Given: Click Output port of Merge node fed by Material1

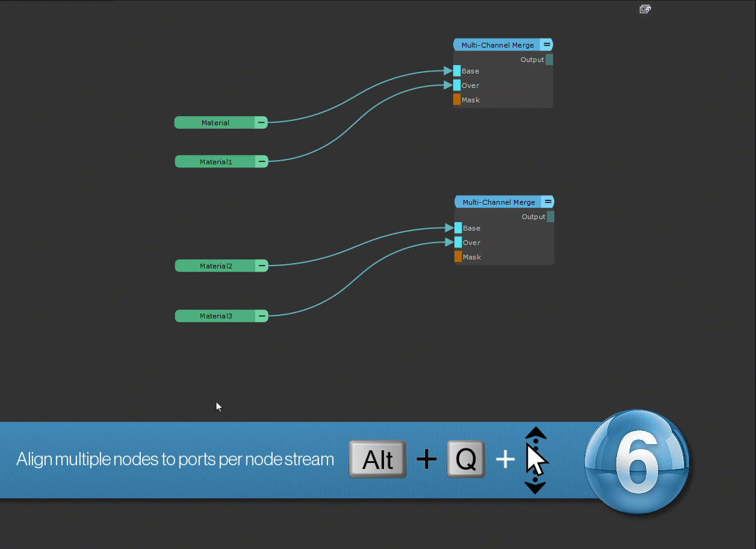Looking at the screenshot, I should click(x=549, y=60).
